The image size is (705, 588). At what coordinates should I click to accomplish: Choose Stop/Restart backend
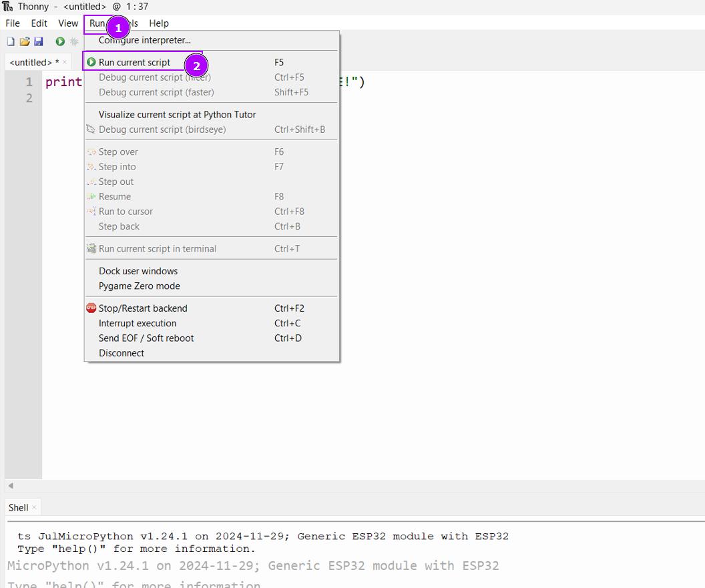coord(212,308)
